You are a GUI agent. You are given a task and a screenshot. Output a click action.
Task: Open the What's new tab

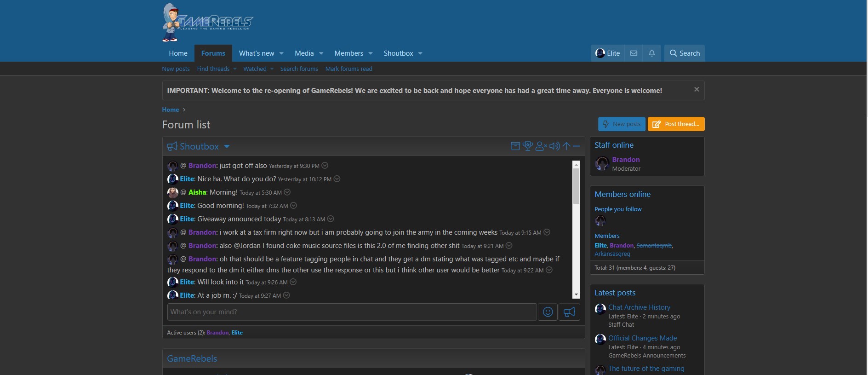click(257, 53)
